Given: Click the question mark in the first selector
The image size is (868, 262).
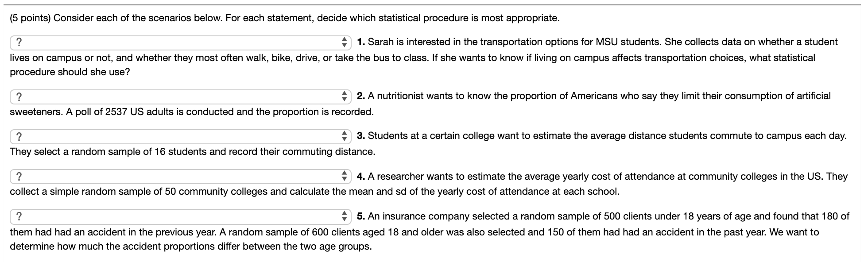Looking at the screenshot, I should (18, 42).
